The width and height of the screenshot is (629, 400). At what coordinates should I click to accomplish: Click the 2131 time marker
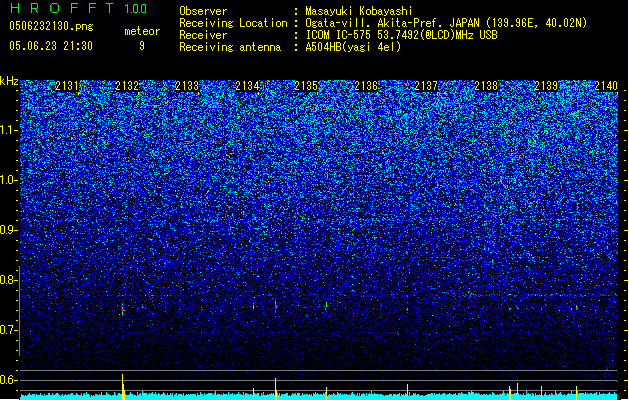[x=67, y=86]
